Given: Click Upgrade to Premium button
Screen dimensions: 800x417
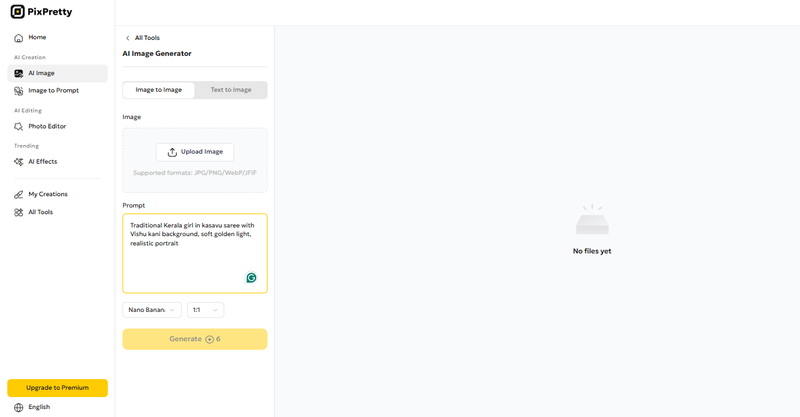Looking at the screenshot, I should pos(57,387).
